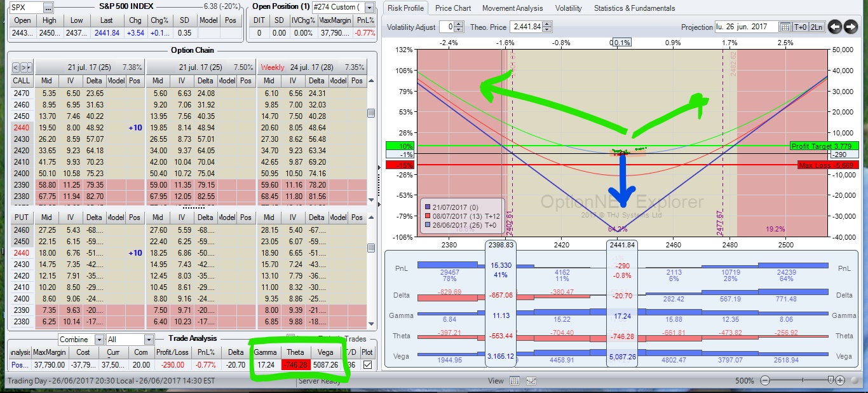Click the View grid icon in status bar
Screen dimensions: 868x393
coord(515,381)
